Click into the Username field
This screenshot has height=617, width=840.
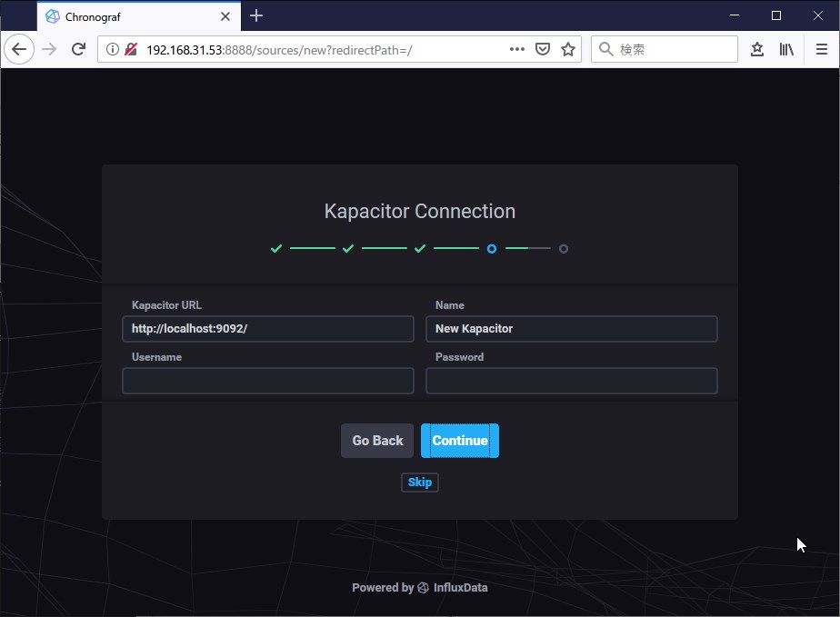click(268, 381)
